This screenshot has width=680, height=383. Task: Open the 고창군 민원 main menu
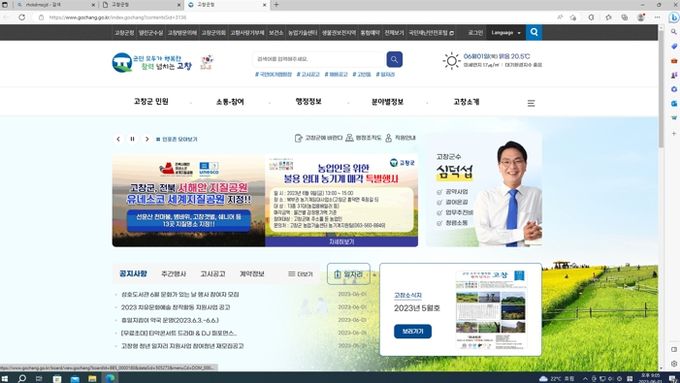pos(151,101)
